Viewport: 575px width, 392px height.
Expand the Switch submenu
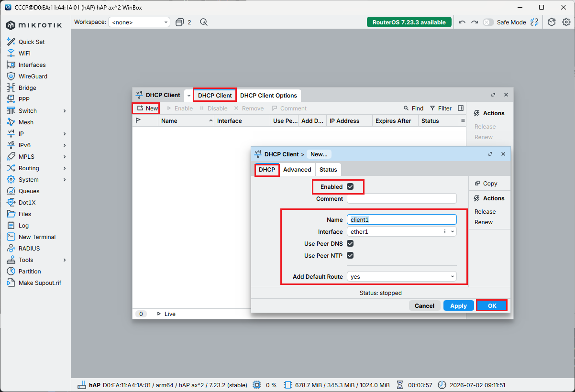(65, 110)
